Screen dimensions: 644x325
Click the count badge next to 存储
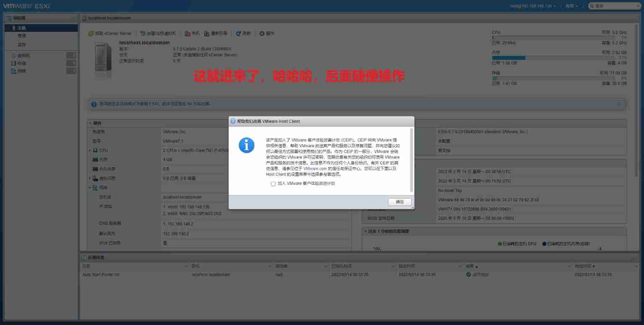pos(71,63)
